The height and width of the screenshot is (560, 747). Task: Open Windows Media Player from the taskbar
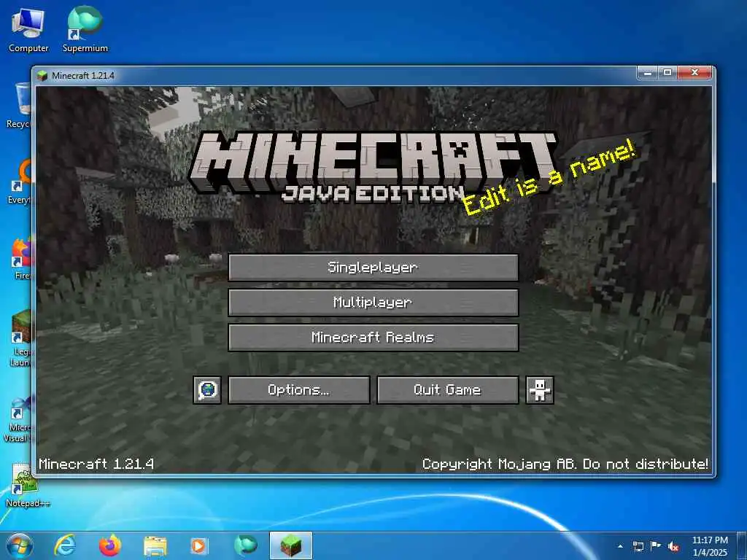point(198,545)
